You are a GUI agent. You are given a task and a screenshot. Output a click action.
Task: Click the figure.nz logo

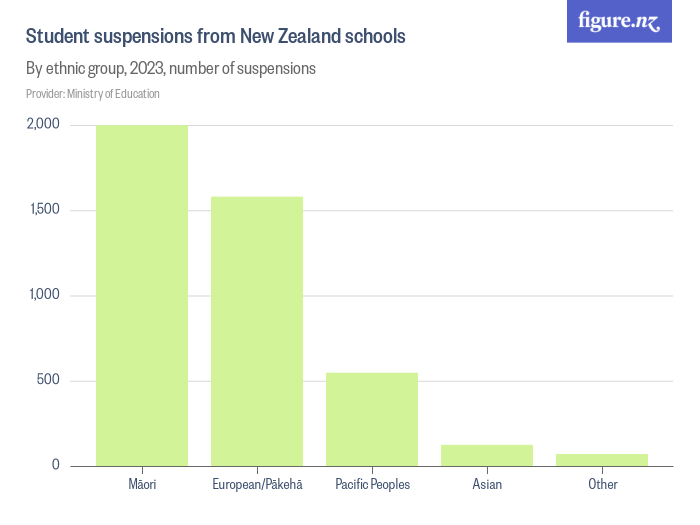(x=619, y=21)
